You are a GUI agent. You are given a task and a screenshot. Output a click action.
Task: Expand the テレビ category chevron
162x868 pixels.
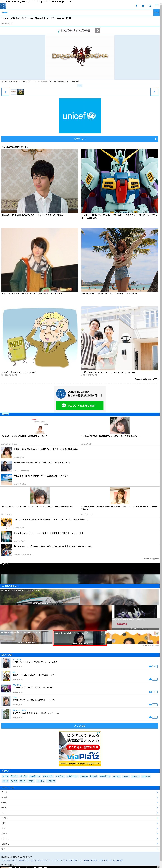[x=157, y=808]
